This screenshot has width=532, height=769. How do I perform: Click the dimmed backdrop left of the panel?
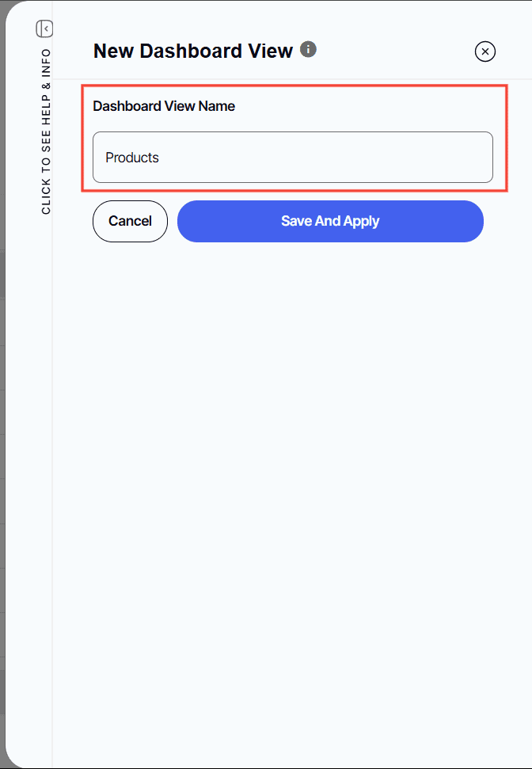click(2, 396)
